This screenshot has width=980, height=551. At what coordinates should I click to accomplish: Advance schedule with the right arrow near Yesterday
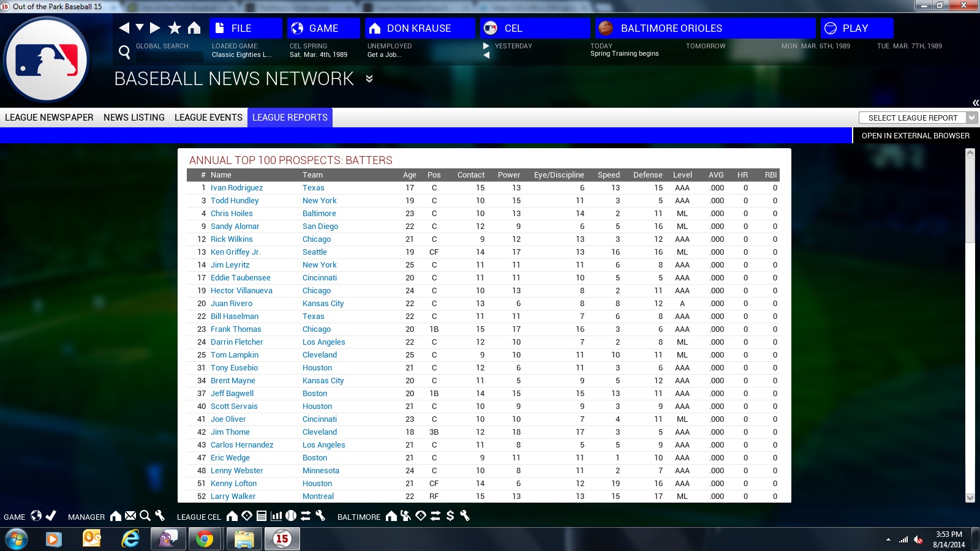point(486,46)
